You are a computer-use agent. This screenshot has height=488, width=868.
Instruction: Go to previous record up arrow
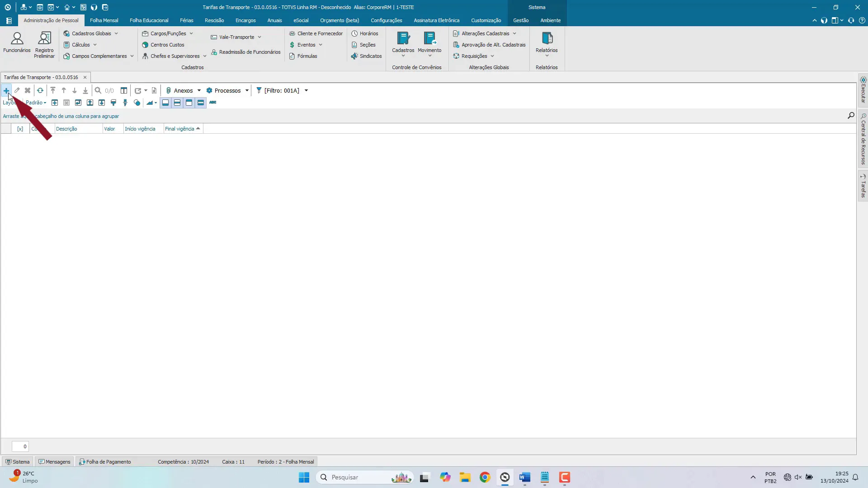pyautogui.click(x=64, y=90)
